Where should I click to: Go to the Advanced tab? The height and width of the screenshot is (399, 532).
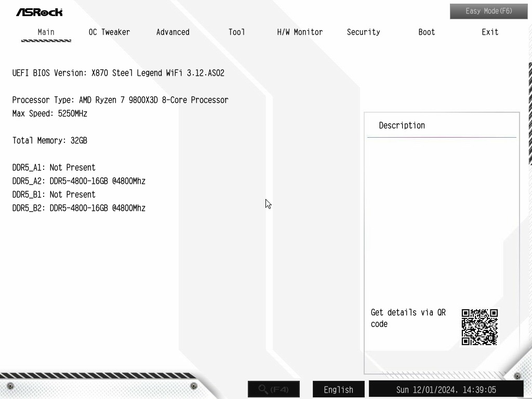[x=172, y=32]
